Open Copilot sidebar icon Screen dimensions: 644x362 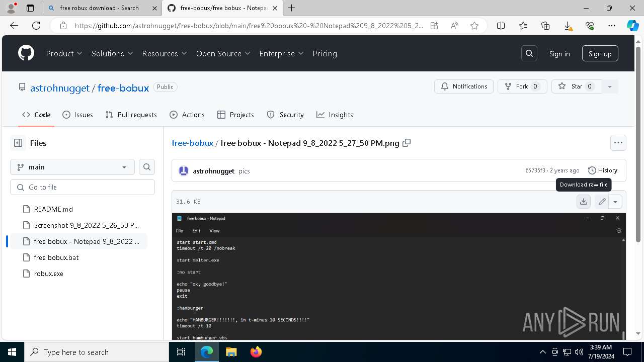[x=632, y=26]
